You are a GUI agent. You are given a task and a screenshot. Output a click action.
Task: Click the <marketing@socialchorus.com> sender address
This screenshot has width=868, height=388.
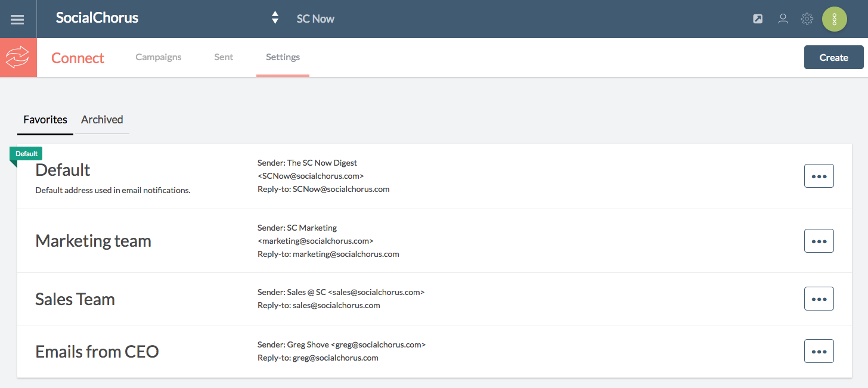tap(315, 241)
